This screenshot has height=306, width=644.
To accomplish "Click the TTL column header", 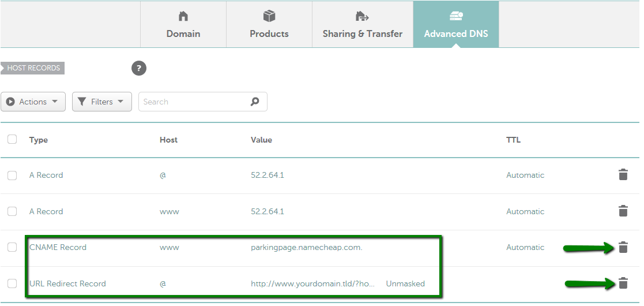I will 513,140.
